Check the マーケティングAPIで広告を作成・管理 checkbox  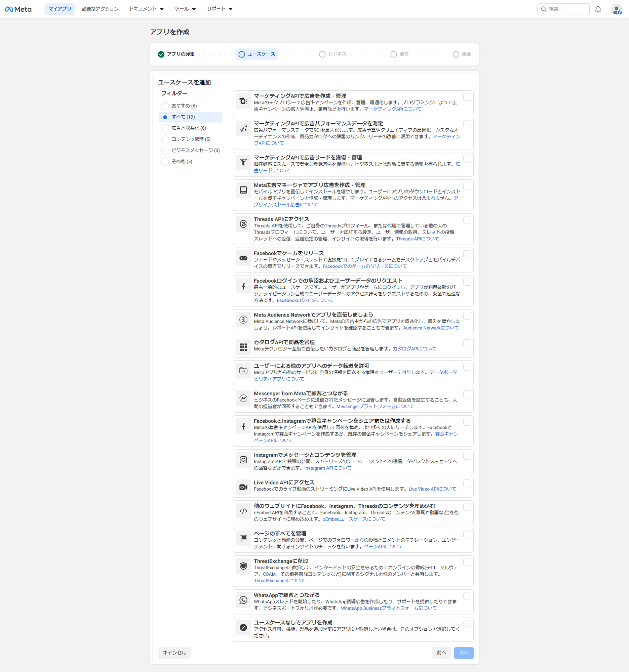coord(467,97)
